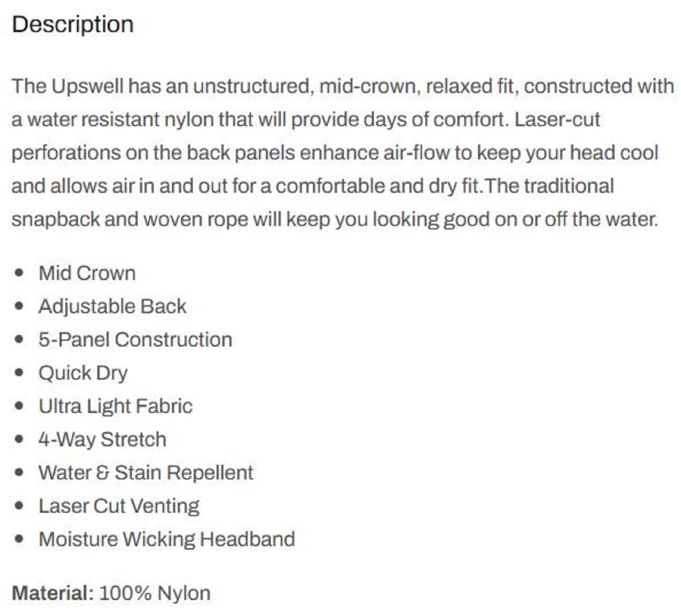The width and height of the screenshot is (681, 616).
Task: Click the 'Ultra Light Fabric' item
Action: point(115,406)
